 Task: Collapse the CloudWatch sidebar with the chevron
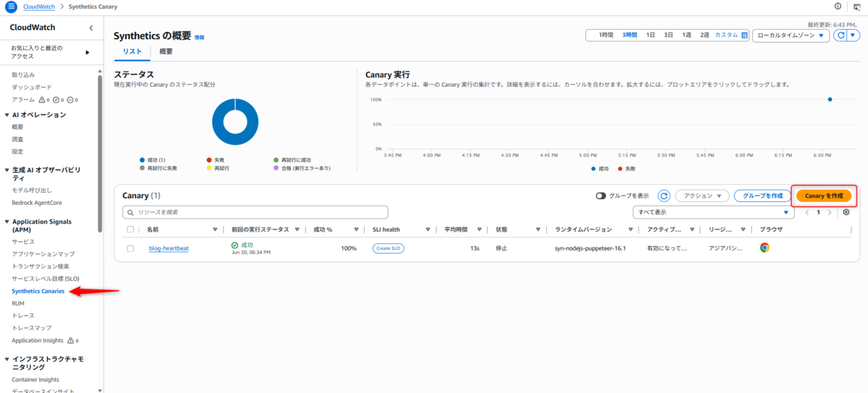pos(90,28)
